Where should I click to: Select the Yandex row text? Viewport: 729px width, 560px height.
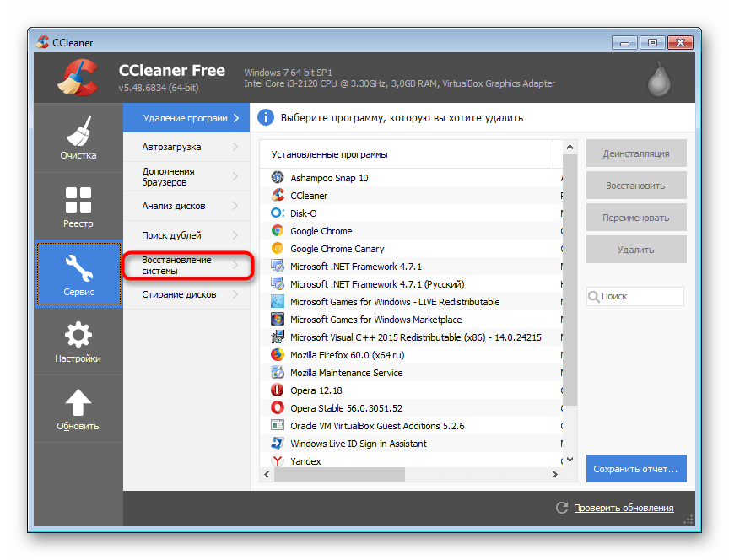tap(305, 461)
